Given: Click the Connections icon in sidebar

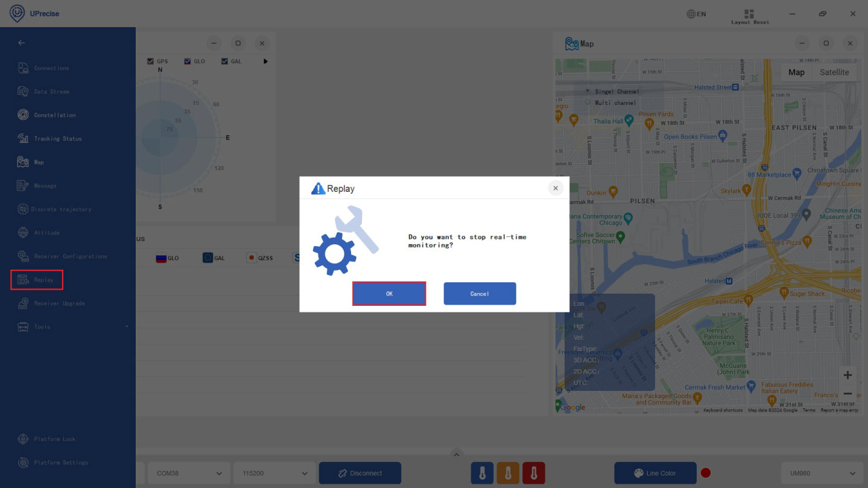Looking at the screenshot, I should [23, 68].
